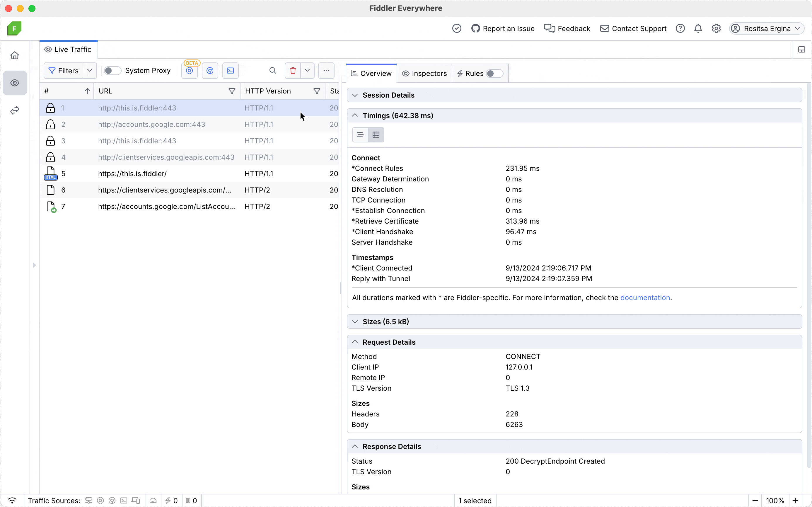Click the terminal source icon in status bar
The height and width of the screenshot is (507, 812).
coord(124,501)
